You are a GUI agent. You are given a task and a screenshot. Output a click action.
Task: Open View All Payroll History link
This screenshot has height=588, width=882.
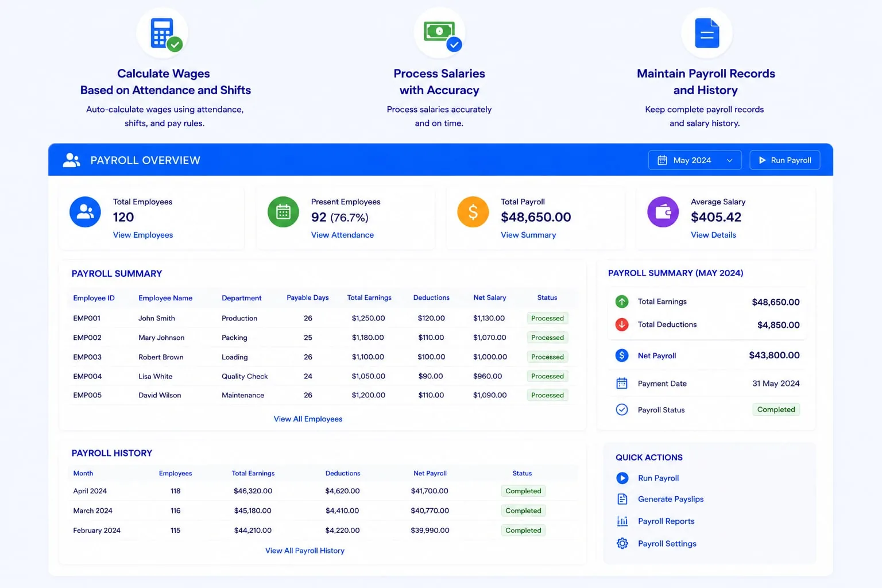pyautogui.click(x=305, y=551)
